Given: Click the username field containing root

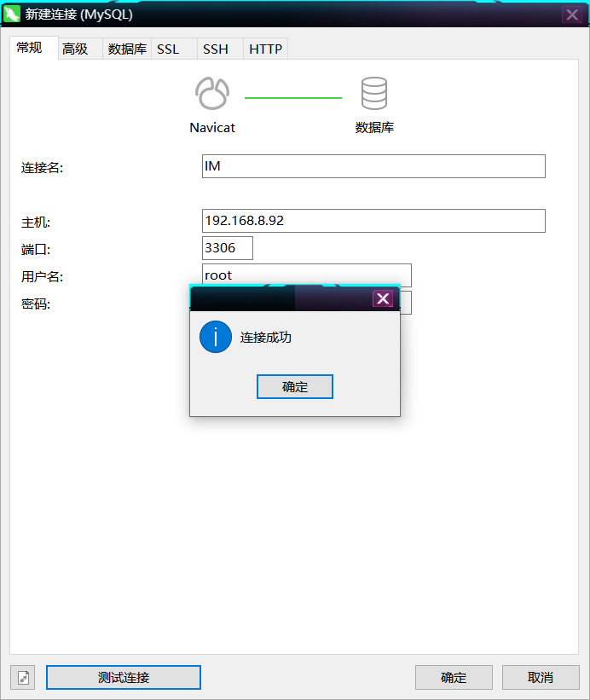Looking at the screenshot, I should pyautogui.click(x=307, y=274).
